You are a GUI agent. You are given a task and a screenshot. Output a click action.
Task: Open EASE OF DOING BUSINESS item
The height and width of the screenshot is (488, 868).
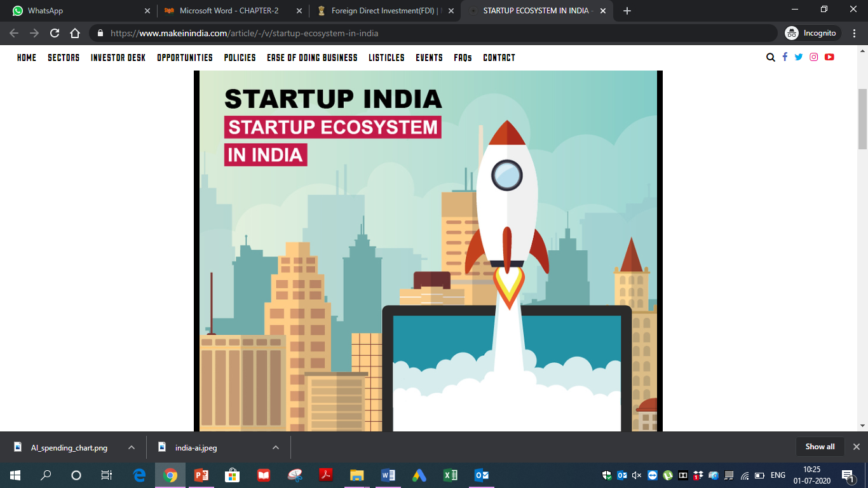tap(312, 57)
